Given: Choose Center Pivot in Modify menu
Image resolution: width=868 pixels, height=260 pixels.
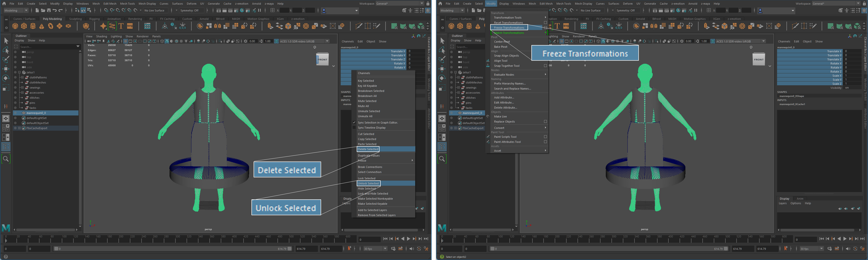Looking at the screenshot, I should 502,42.
